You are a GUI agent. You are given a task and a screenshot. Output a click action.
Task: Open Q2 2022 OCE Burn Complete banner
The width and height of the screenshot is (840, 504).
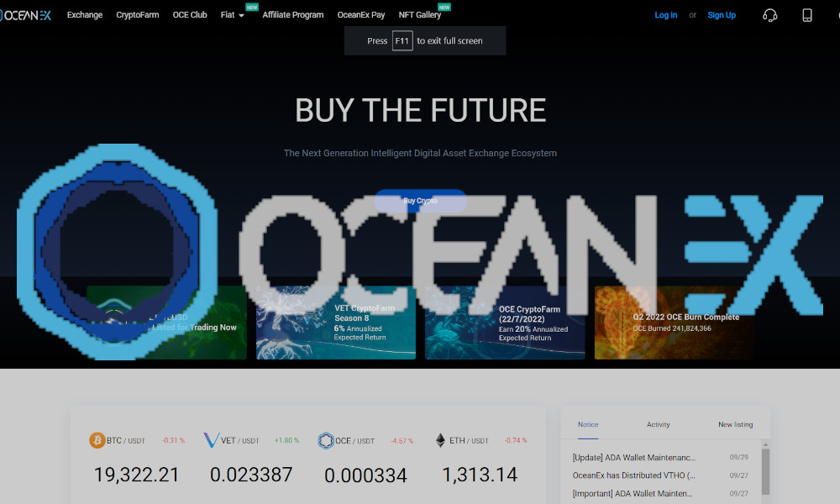pos(674,323)
